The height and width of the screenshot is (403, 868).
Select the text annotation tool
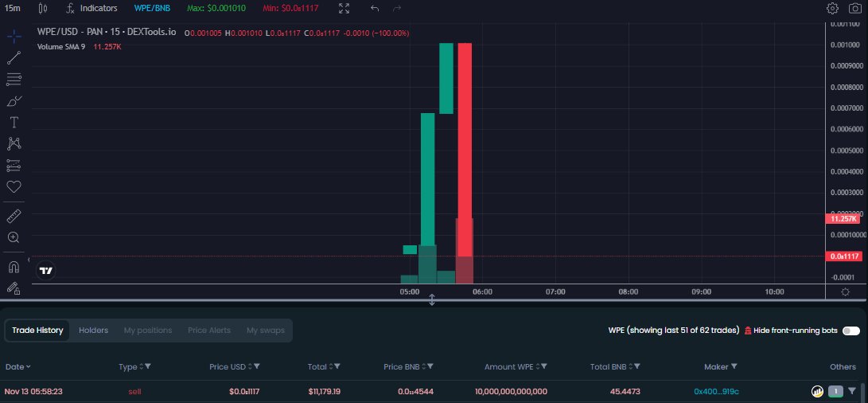click(x=14, y=123)
